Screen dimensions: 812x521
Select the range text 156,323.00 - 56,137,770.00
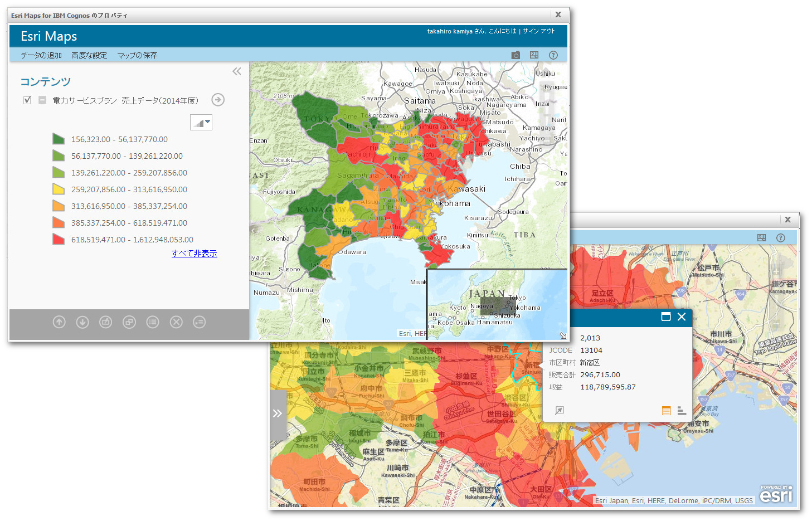[119, 139]
